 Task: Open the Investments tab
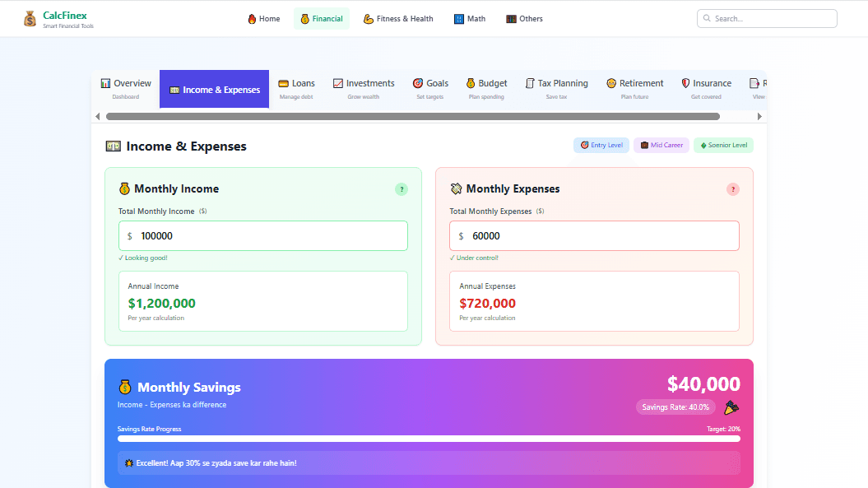pos(363,89)
